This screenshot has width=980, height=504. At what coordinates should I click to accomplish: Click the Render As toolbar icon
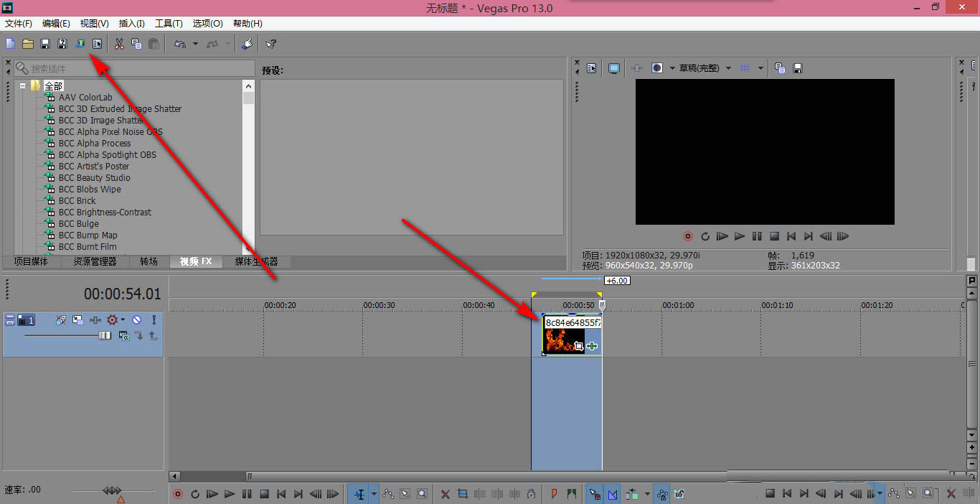(80, 45)
